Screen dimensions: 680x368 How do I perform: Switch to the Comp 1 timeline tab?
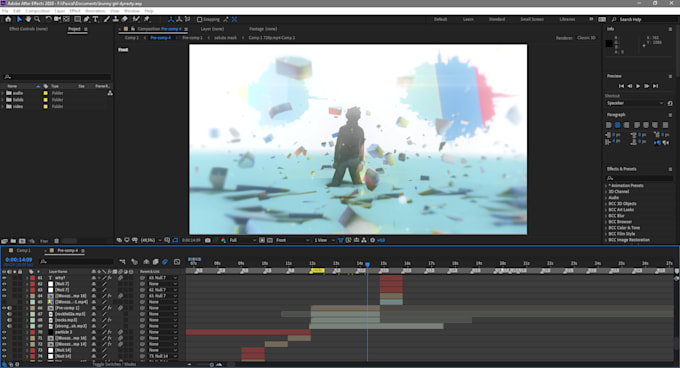(23, 251)
